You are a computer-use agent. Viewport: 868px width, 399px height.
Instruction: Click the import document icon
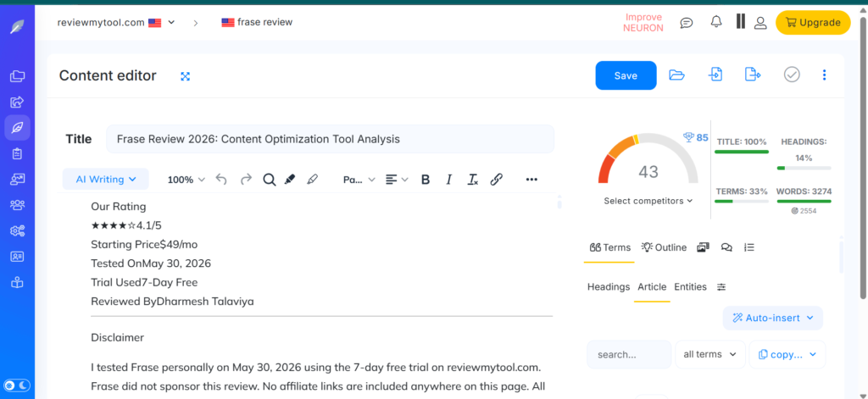pyautogui.click(x=715, y=75)
